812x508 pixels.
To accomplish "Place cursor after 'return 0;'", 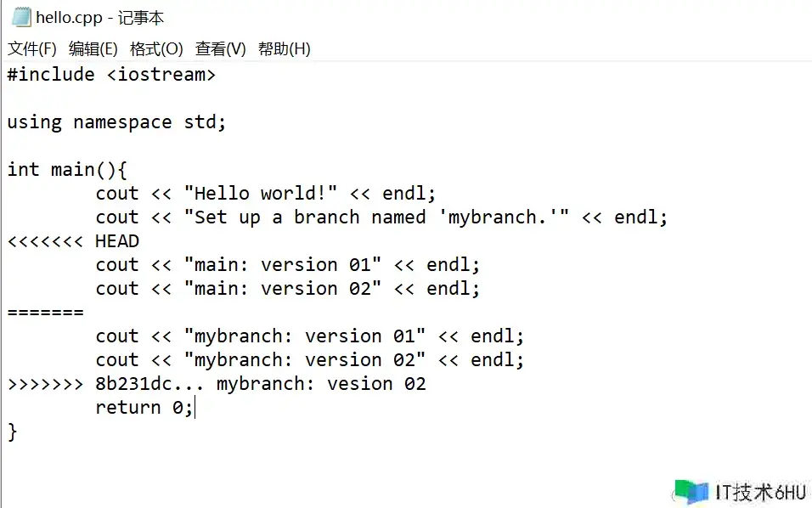I will [195, 408].
